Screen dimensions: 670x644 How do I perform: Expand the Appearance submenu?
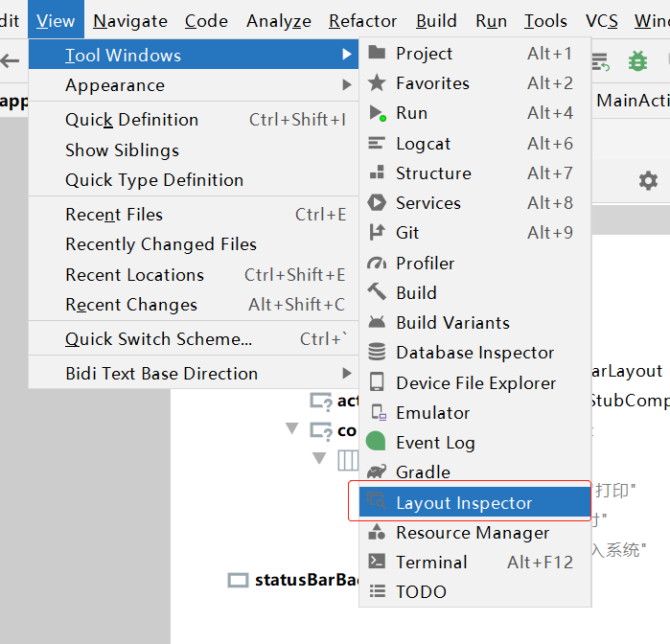(x=194, y=85)
